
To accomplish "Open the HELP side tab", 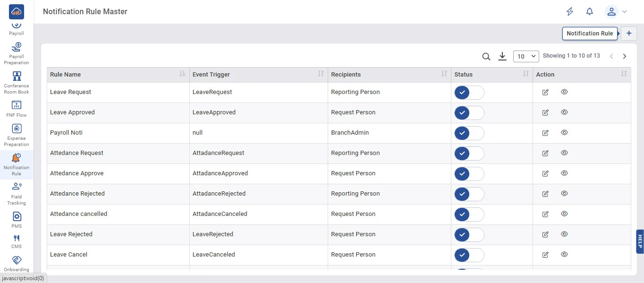I will 640,241.
